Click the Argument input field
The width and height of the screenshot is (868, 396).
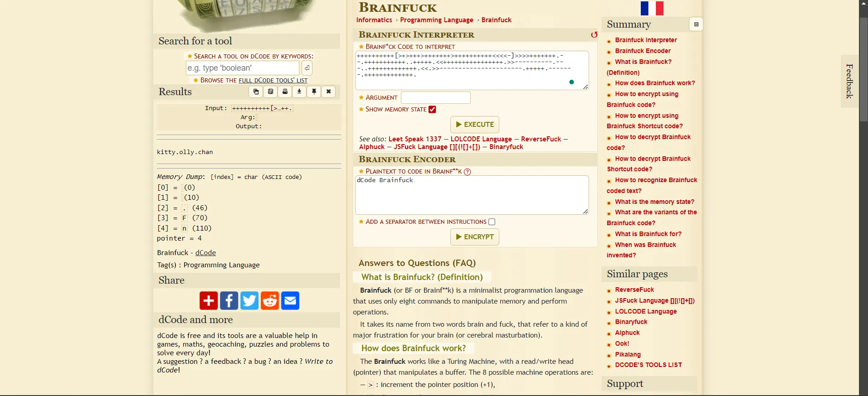436,98
